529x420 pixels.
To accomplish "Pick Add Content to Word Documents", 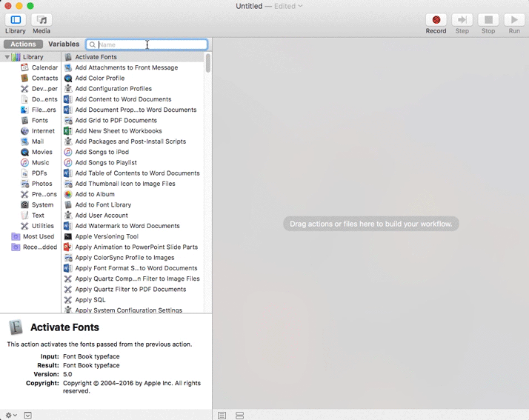I will pyautogui.click(x=133, y=99).
